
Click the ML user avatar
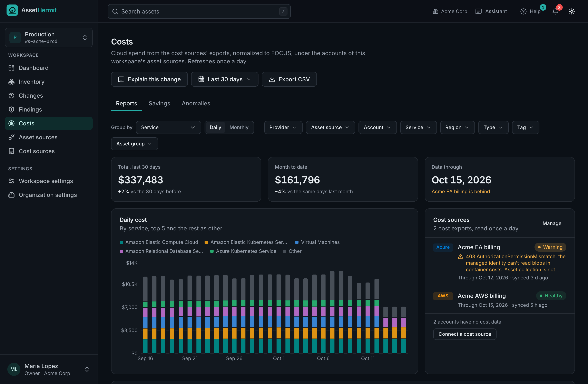[x=14, y=369]
